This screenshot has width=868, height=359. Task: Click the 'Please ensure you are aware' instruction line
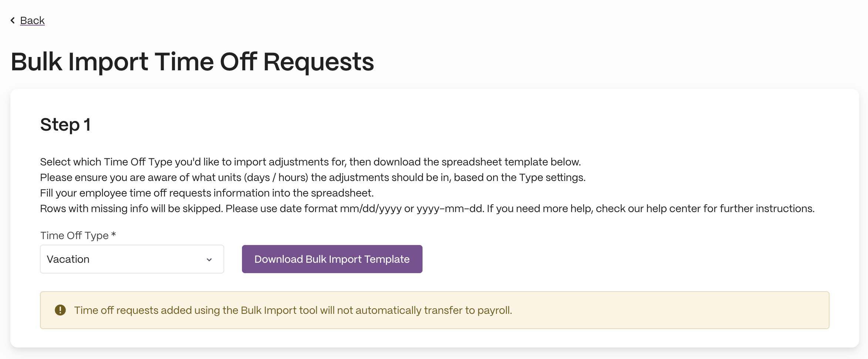(x=313, y=177)
